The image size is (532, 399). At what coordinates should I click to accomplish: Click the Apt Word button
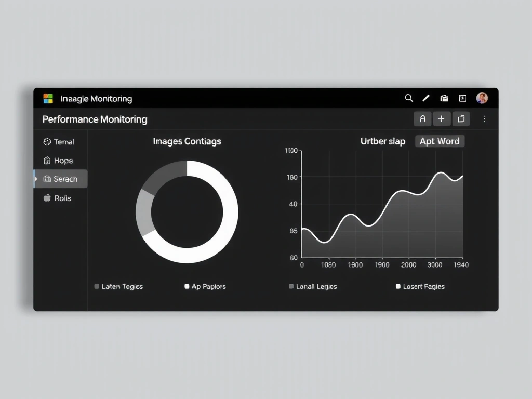pos(440,141)
